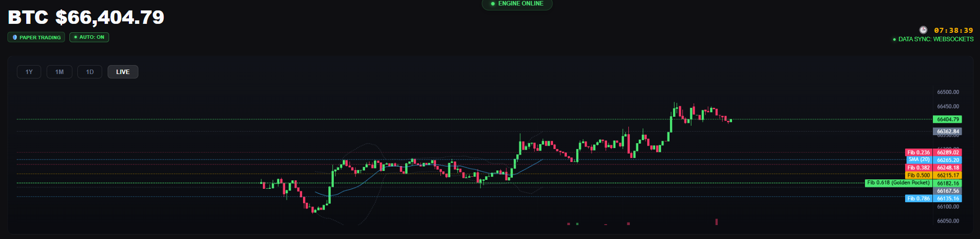Click the clock icon beside the time

(923, 30)
